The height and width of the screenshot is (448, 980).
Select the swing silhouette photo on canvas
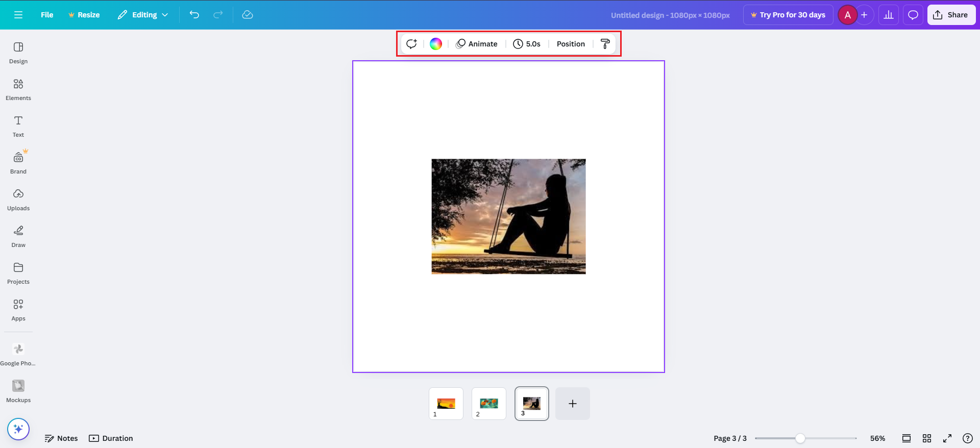(x=508, y=216)
